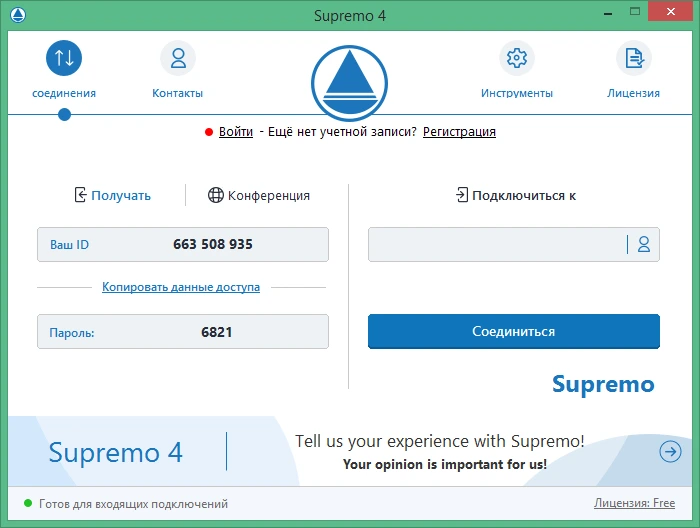The image size is (700, 528).
Task: Select the Контакты label
Action: [x=178, y=93]
